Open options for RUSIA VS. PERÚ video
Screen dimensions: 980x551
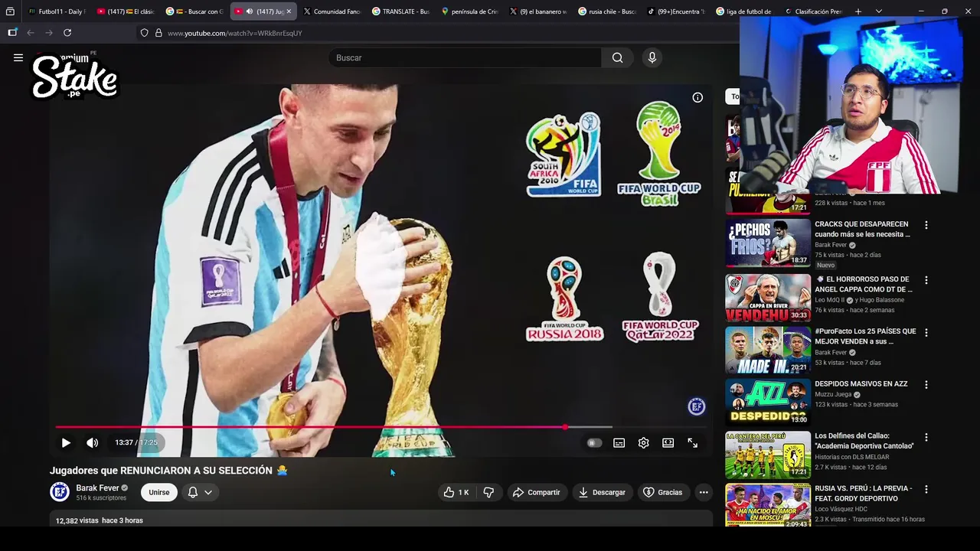[926, 489]
